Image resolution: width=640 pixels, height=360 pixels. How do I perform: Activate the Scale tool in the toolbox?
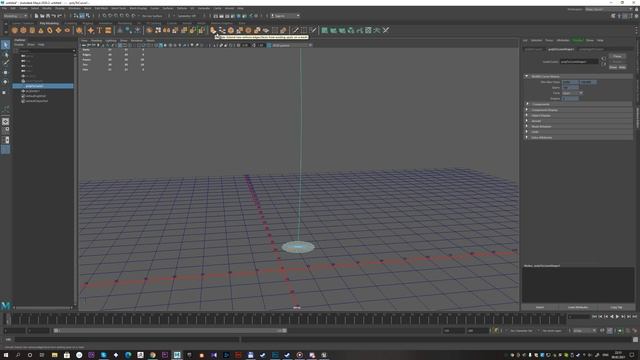tap(5, 92)
